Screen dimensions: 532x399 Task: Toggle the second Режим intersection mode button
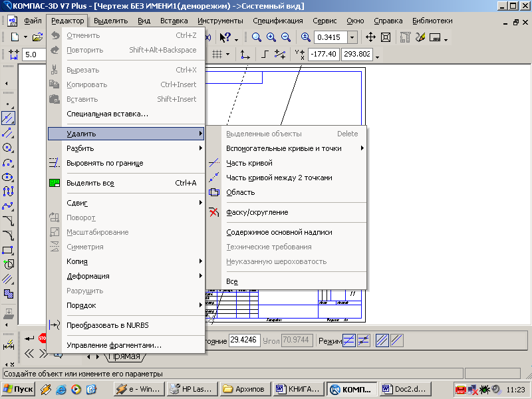pos(363,340)
